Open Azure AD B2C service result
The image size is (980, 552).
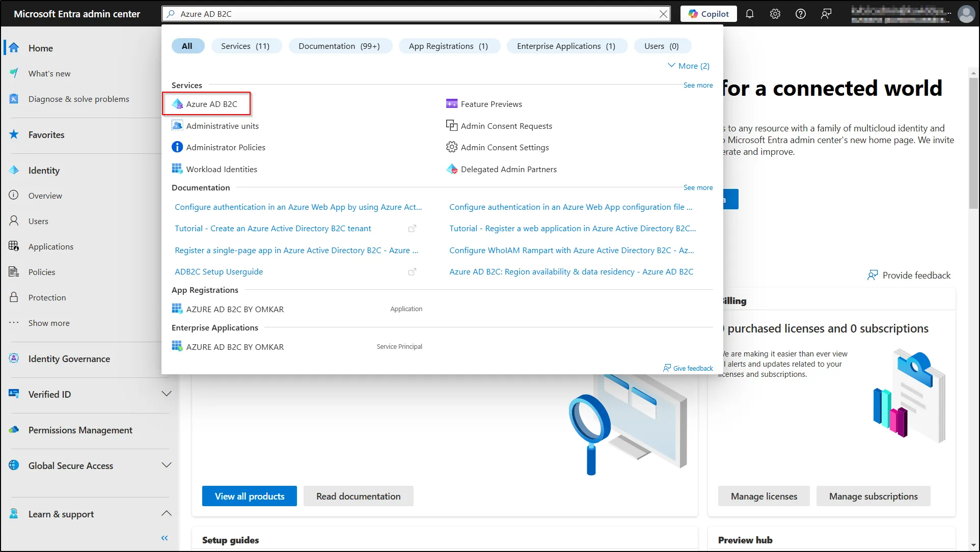click(206, 104)
